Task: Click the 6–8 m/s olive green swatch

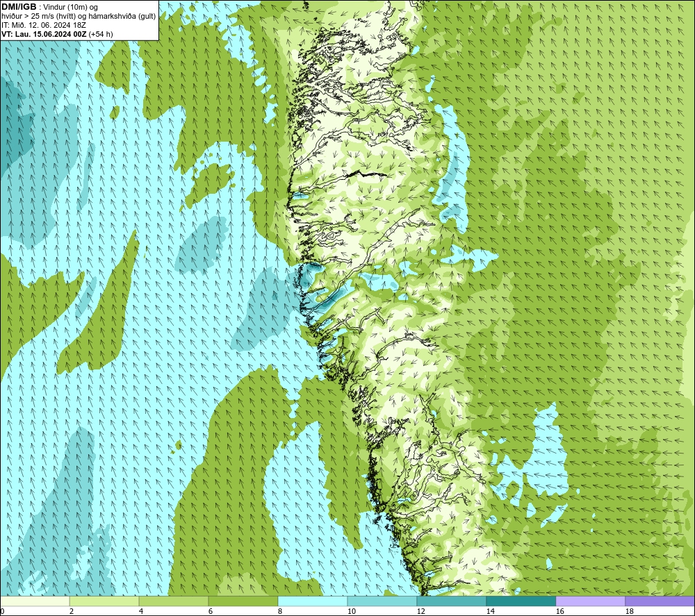Action: (243, 601)
